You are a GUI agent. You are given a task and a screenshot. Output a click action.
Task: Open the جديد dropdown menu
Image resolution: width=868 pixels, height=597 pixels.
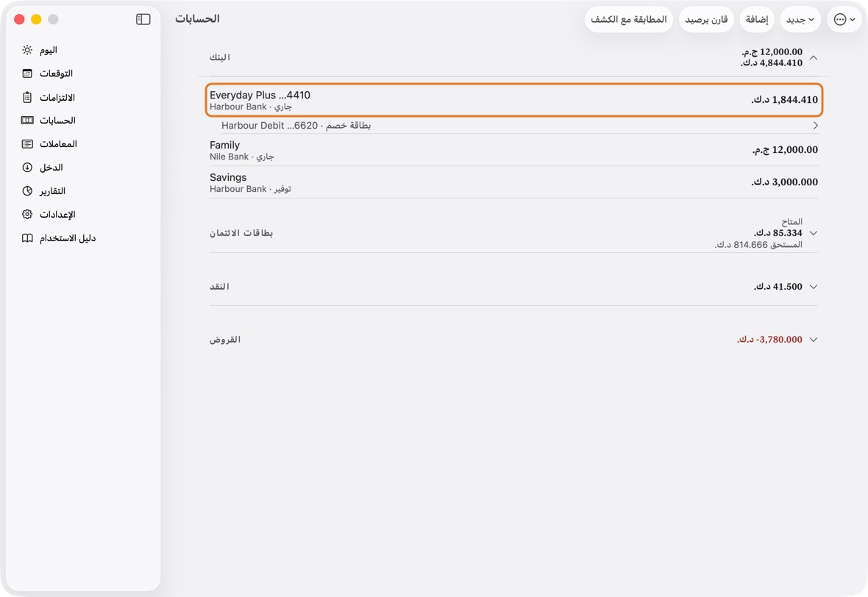pos(800,19)
